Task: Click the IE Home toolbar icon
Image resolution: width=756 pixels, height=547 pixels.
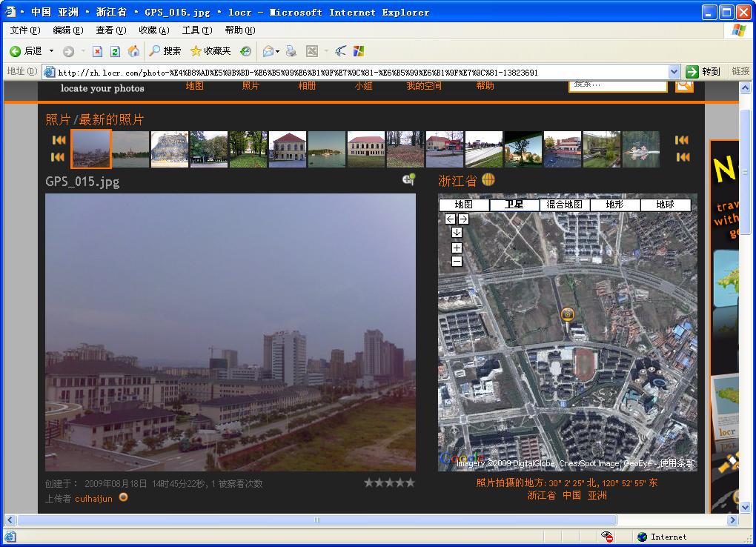Action: (133, 51)
